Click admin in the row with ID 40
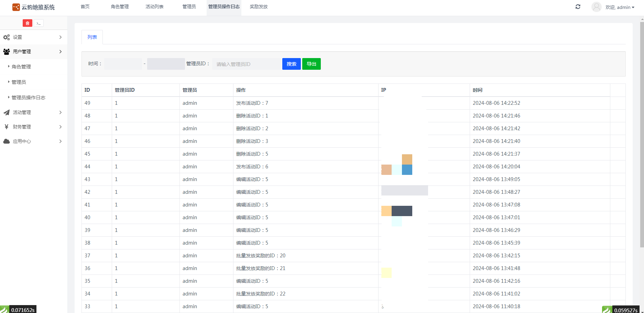Viewport: 644px width, 313px height. click(190, 217)
